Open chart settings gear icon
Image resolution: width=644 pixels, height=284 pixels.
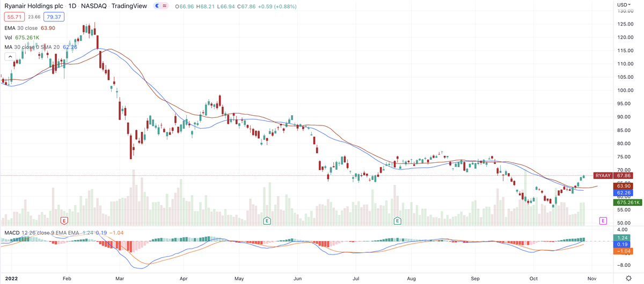[628, 278]
